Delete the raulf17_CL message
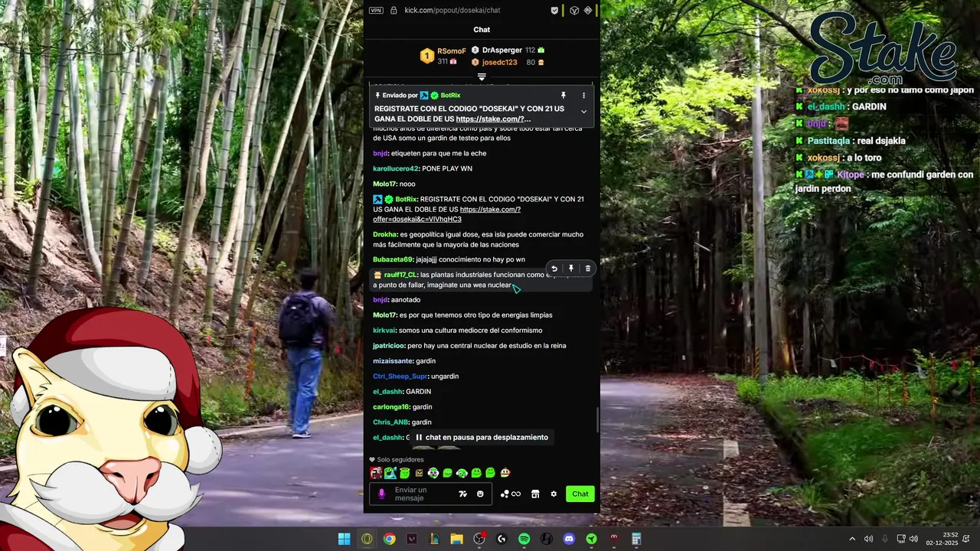This screenshot has width=980, height=551. 588,269
